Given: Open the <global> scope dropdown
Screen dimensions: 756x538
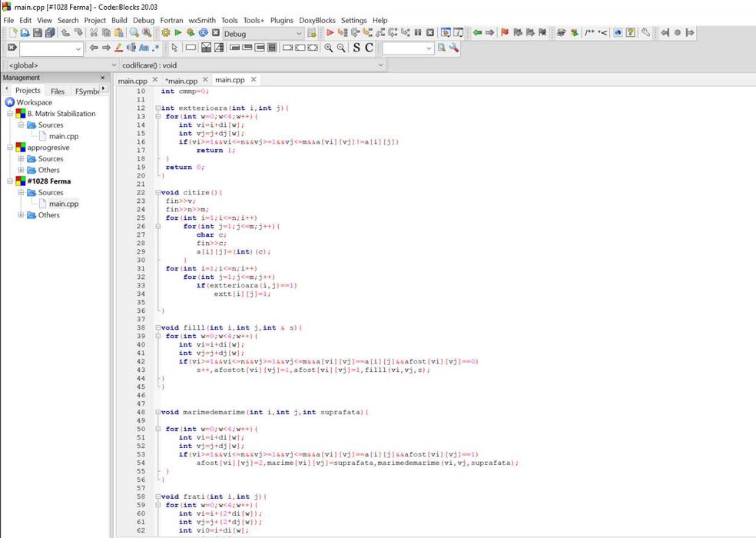Looking at the screenshot, I should click(x=114, y=65).
